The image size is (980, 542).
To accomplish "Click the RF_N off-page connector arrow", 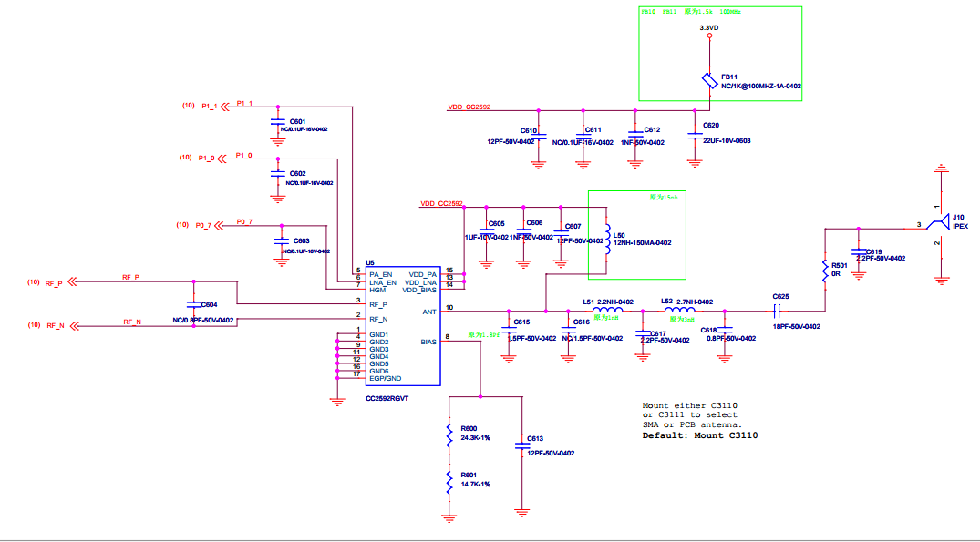I will point(75,325).
